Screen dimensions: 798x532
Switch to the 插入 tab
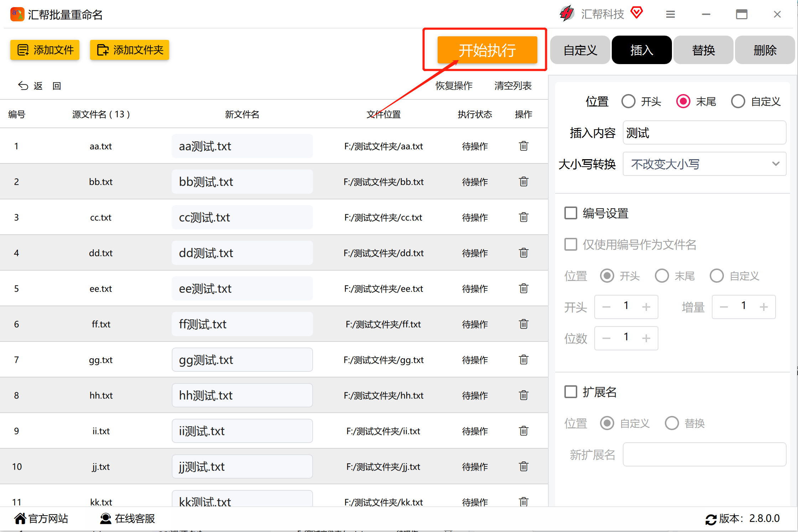[642, 50]
